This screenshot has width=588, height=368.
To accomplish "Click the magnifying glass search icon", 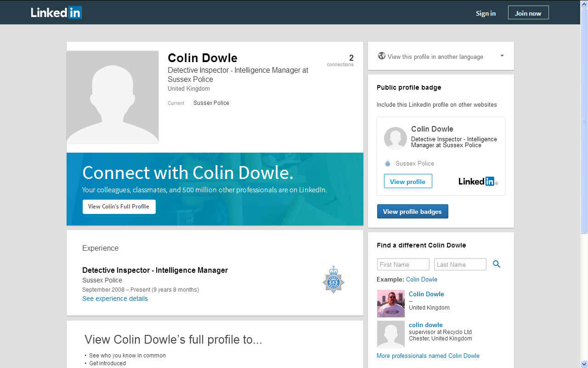I will point(497,264).
